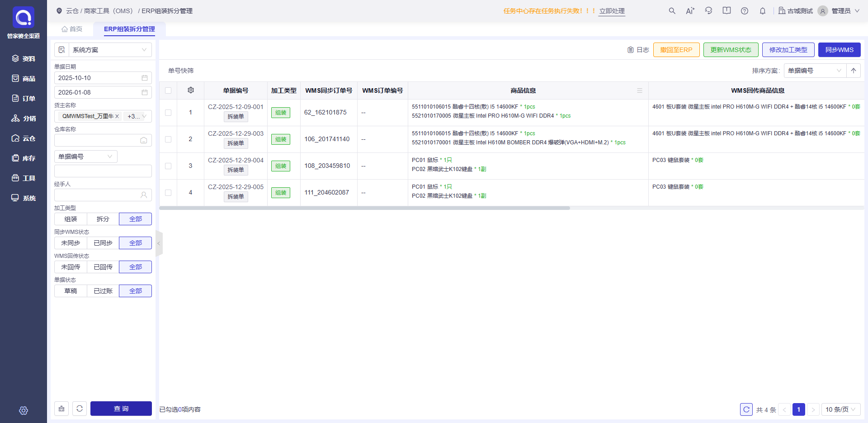The width and height of the screenshot is (868, 423).
Task: Open the customer service headset icon
Action: (x=708, y=11)
